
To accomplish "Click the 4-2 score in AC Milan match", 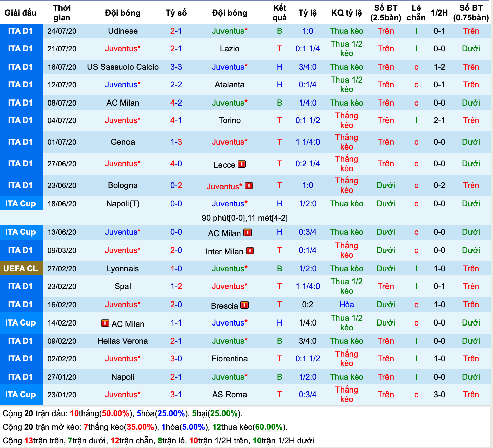I will [x=176, y=103].
